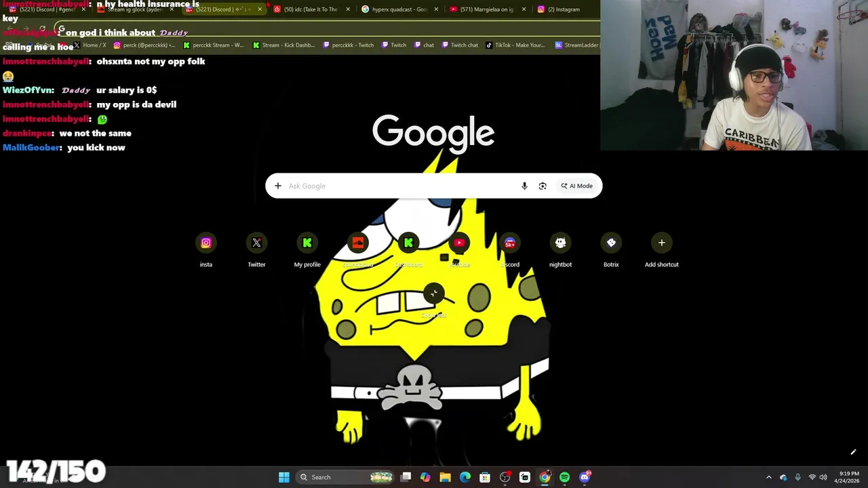Open Stream - Kick Dashboard bookmark
This screenshot has width=868, height=488.
(x=283, y=45)
